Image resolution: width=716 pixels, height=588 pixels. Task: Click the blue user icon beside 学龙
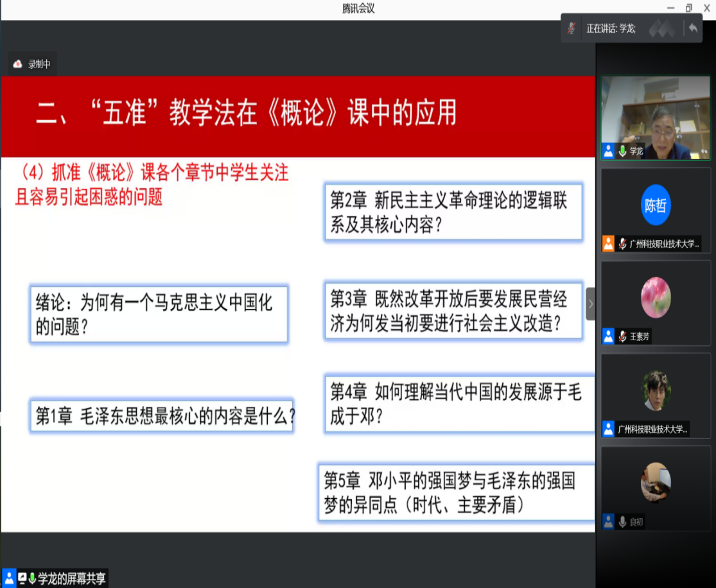click(608, 151)
